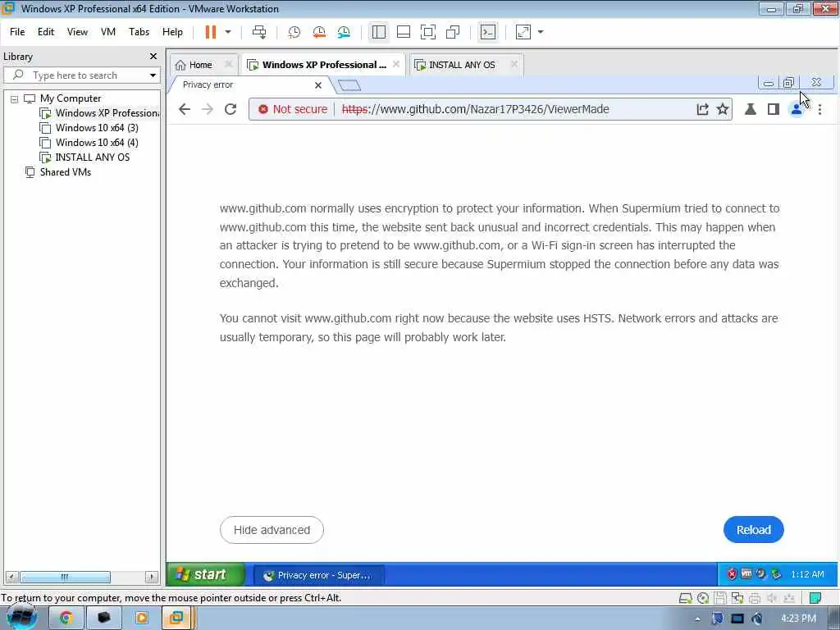
Task: Open the library search filter dropdown
Action: click(x=153, y=75)
